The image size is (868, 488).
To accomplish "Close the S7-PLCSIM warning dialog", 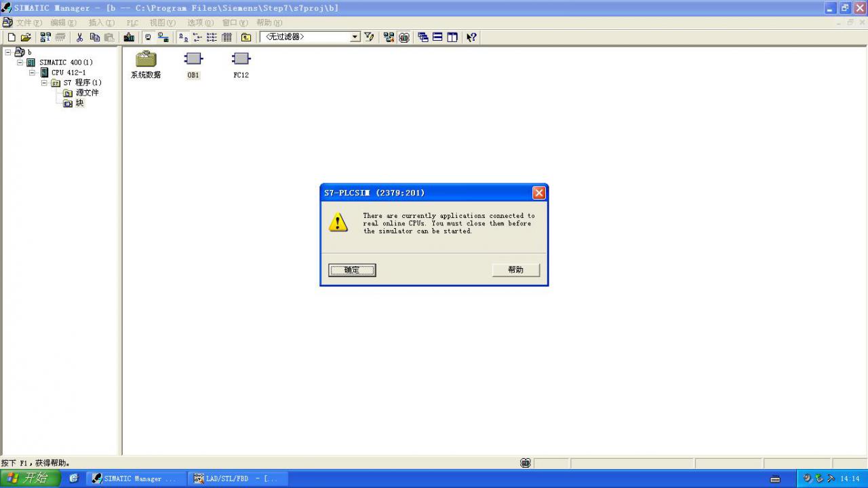I will point(539,193).
